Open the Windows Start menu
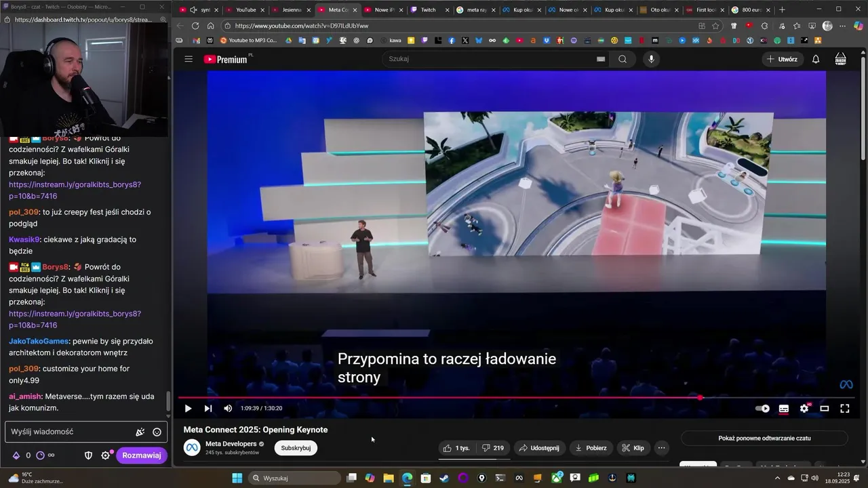 (237, 478)
